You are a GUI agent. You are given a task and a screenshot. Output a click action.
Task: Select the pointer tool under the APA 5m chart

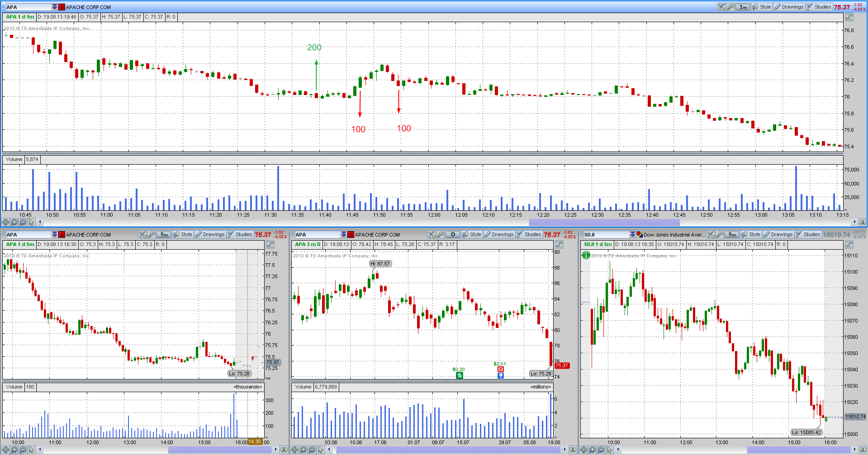click(31, 450)
